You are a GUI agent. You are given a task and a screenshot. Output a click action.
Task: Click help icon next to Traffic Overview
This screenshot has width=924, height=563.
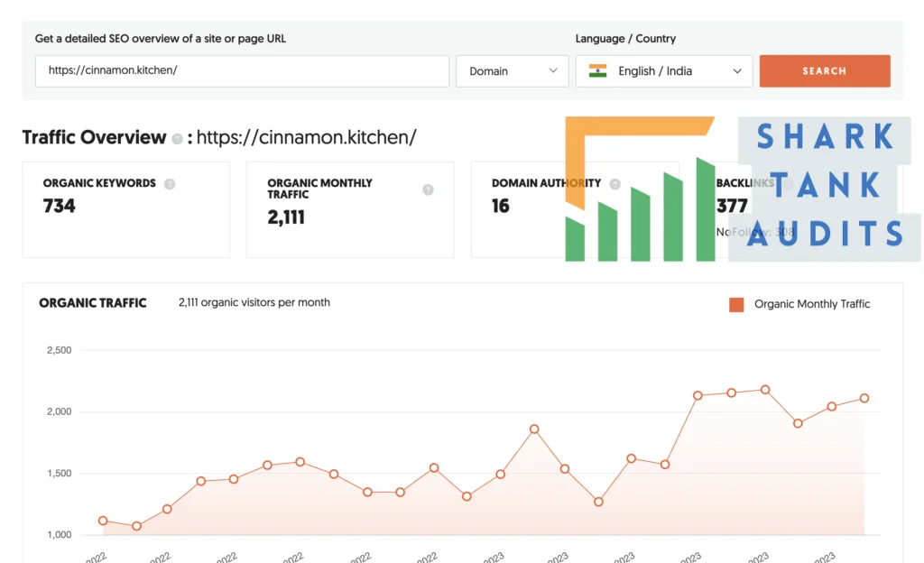click(x=177, y=138)
